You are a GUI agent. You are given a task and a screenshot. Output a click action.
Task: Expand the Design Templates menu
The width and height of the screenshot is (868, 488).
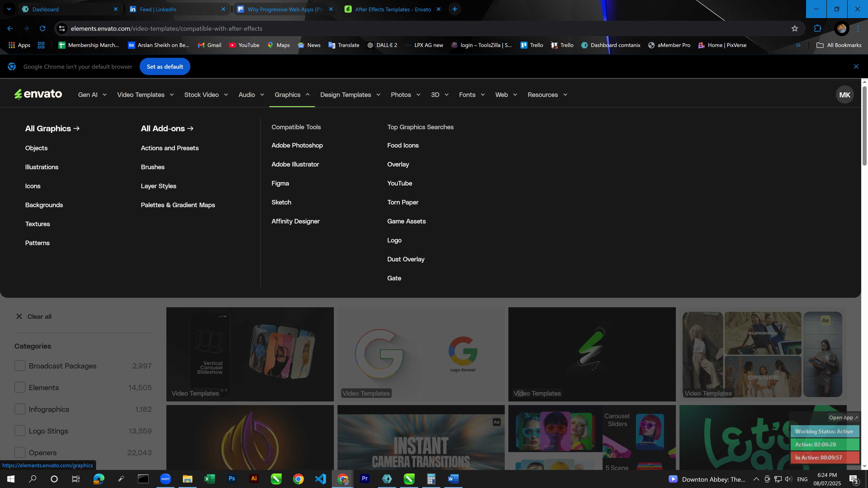(350, 95)
